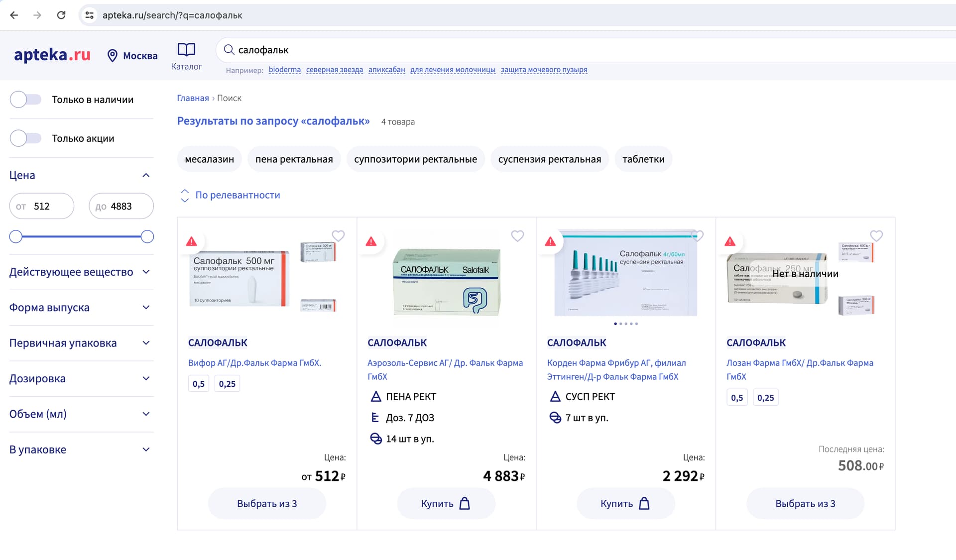956x560 pixels.
Task: Open site info icon in address bar
Action: (90, 15)
